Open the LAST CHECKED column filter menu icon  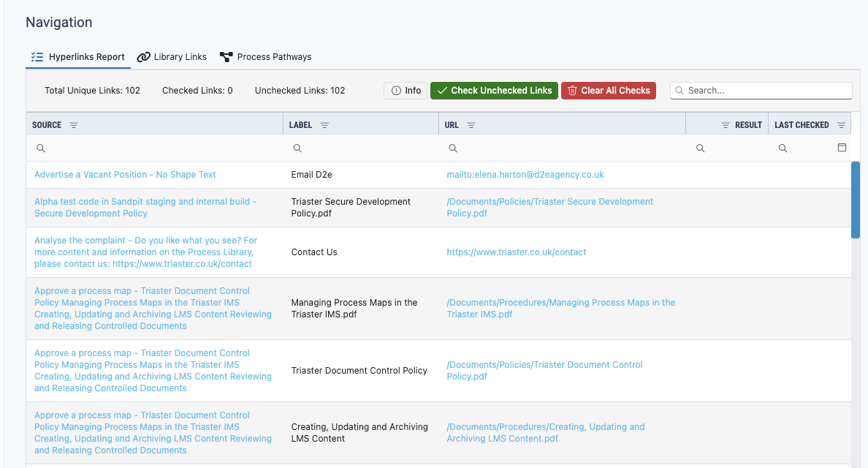click(x=842, y=125)
